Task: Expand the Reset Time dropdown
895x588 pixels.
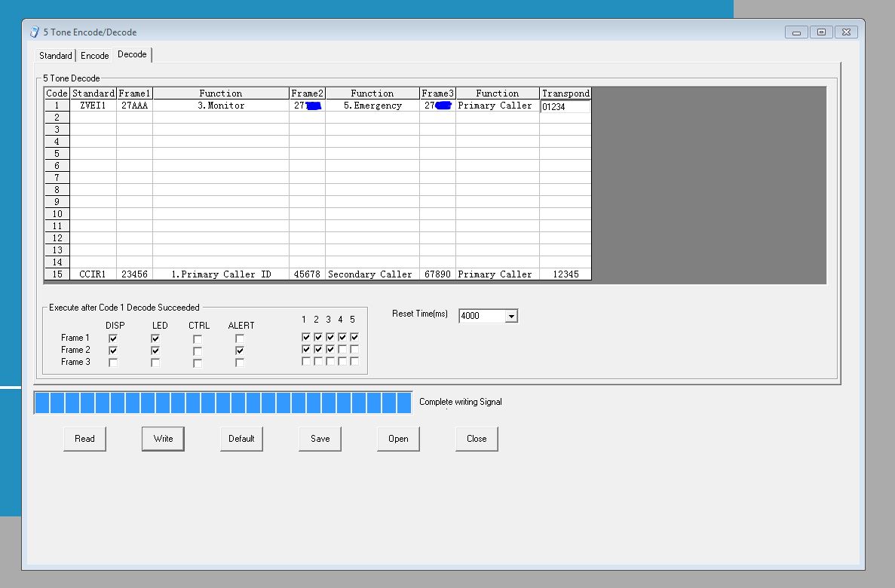Action: click(511, 316)
